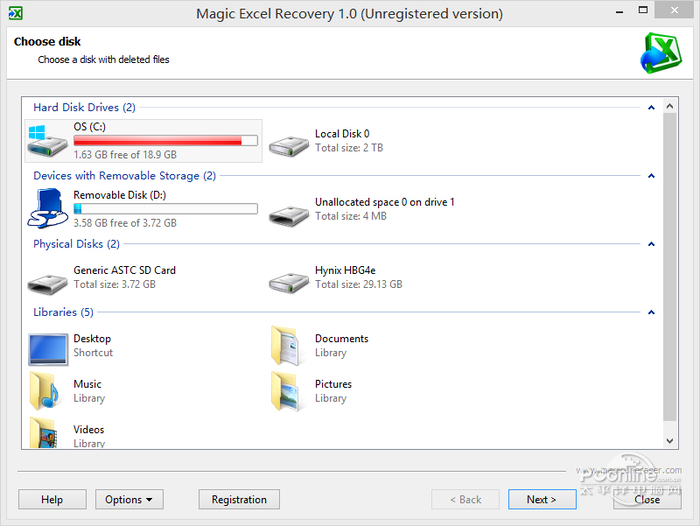Click the Help button
This screenshot has height=526, width=700.
coord(52,499)
